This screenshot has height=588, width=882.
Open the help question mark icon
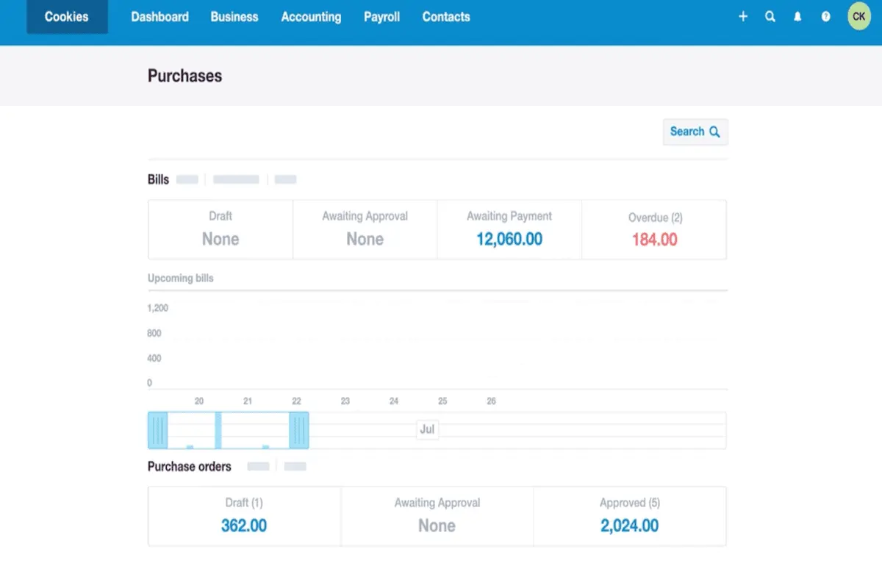(x=825, y=16)
